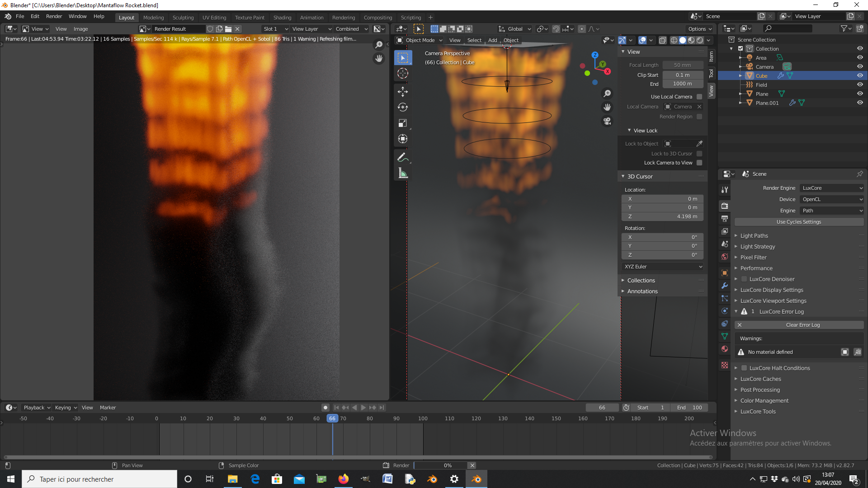The height and width of the screenshot is (488, 868).
Task: Hide the Cube object in outliner
Action: [860, 75]
